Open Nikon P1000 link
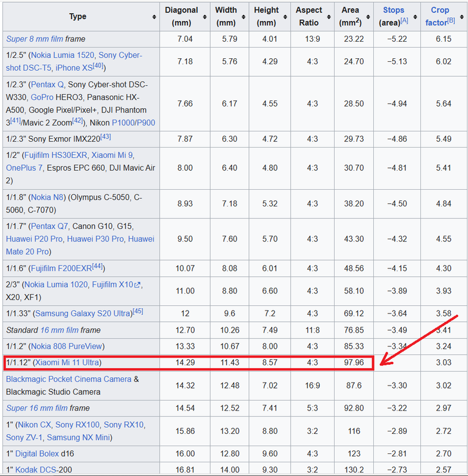The image size is (468, 476). (123, 123)
